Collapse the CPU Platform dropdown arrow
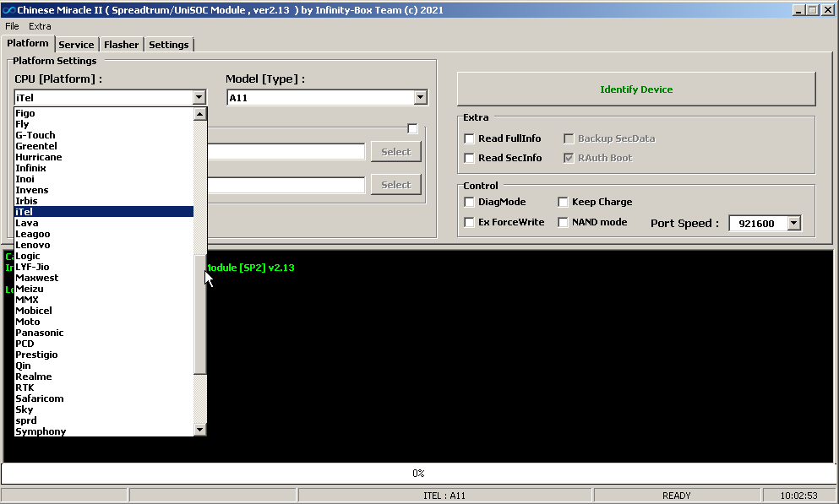 199,97
